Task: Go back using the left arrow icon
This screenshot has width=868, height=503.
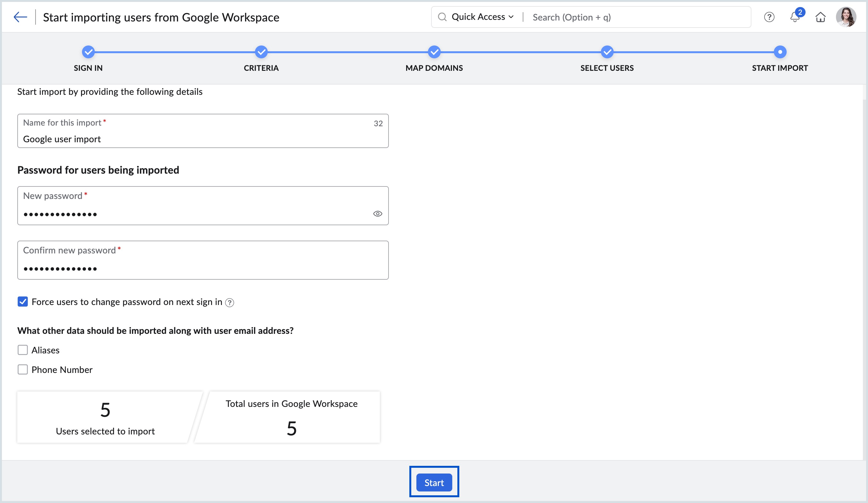Action: [20, 17]
